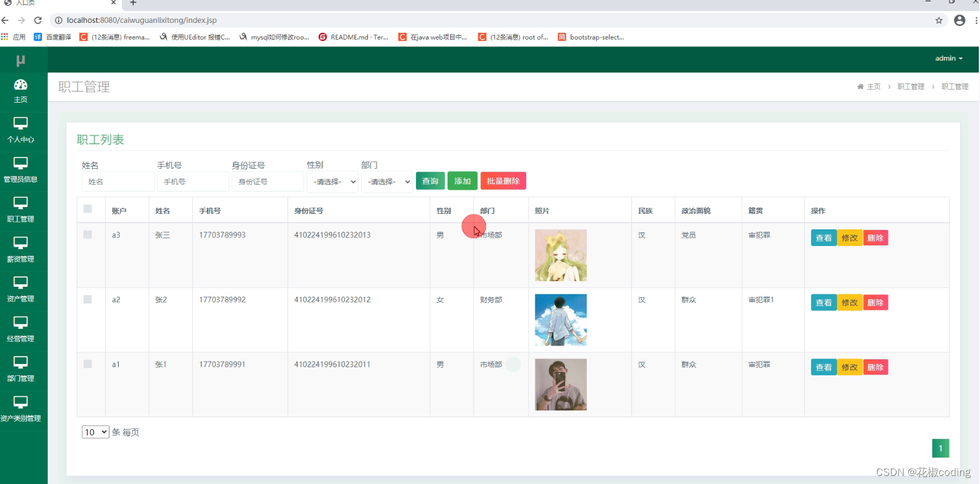Screen dimensions: 980x484
Task: Open 职工管理 monitor icon in sidebar
Action: 20,203
